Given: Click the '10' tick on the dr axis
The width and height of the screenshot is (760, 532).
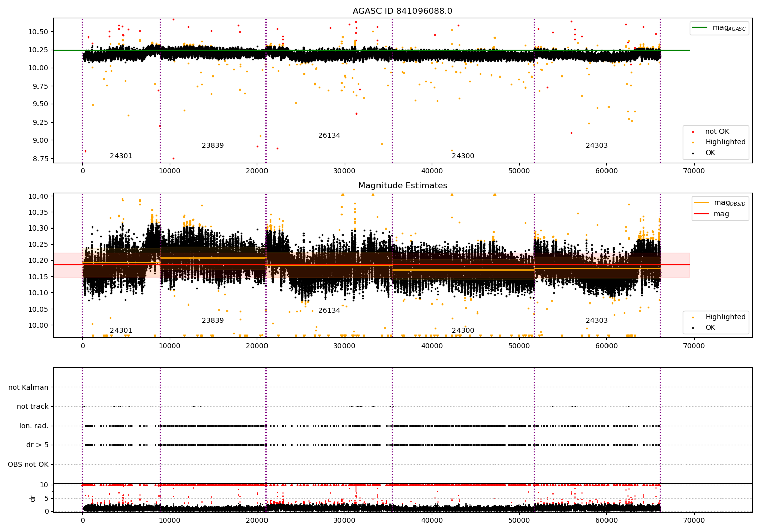Looking at the screenshot, I should click(44, 485).
